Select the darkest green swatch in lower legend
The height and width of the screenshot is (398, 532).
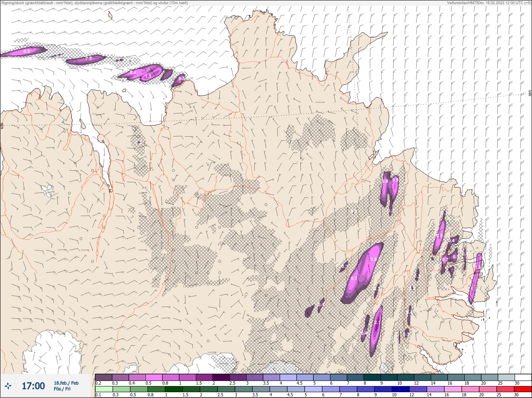click(174, 389)
